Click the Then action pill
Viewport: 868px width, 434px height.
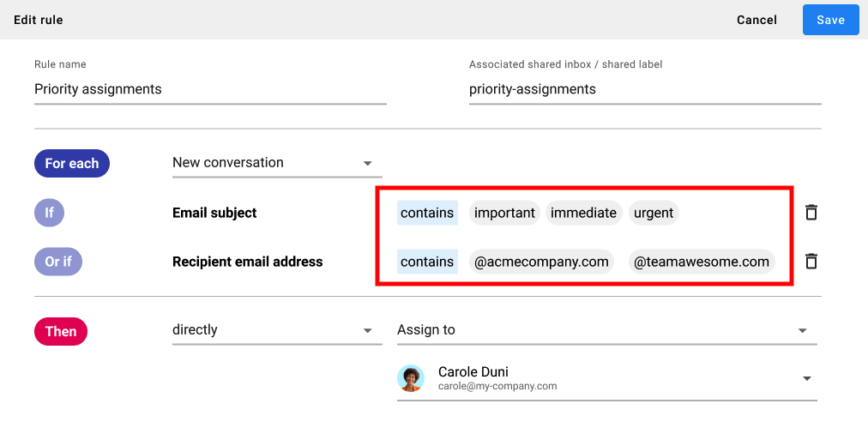click(x=61, y=331)
